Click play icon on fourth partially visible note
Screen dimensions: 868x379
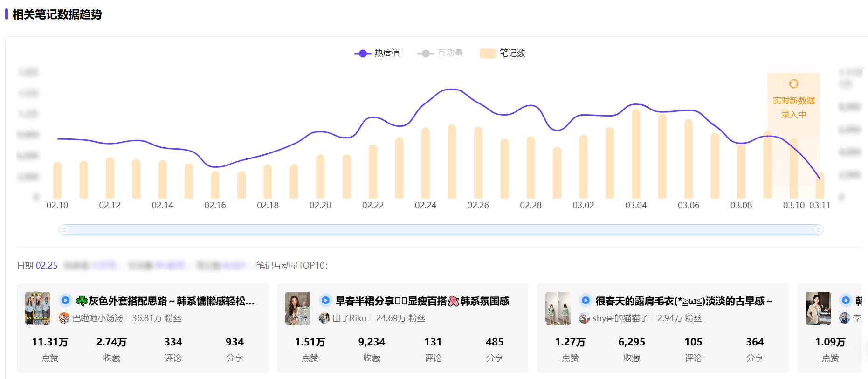tap(846, 301)
